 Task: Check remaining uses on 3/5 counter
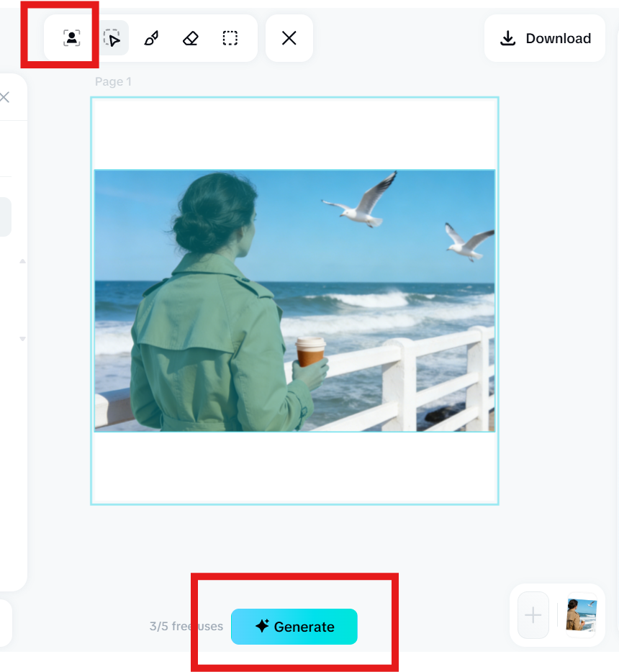point(186,626)
